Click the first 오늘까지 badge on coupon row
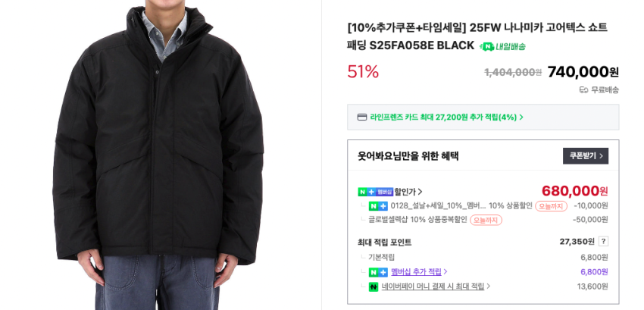 coord(551,206)
